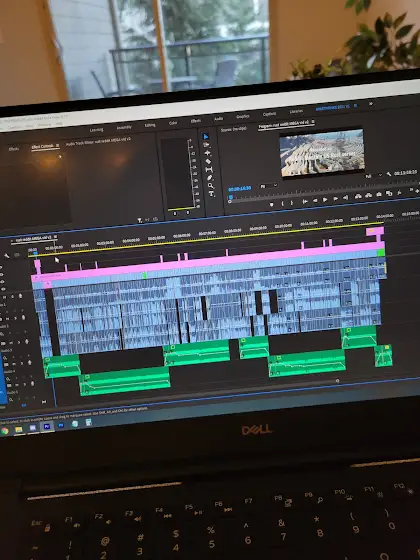The width and height of the screenshot is (420, 560).
Task: Open Program monitor wrench settings
Action: [x=389, y=174]
